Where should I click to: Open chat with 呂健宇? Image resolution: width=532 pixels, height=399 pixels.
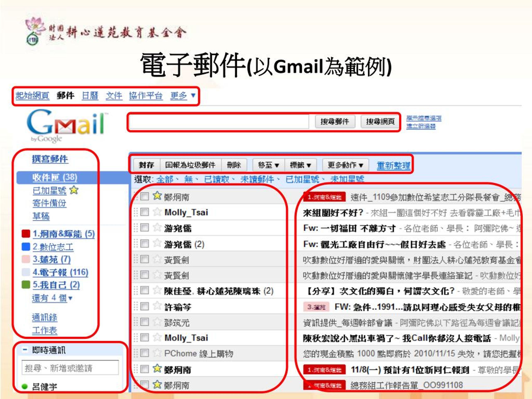tap(44, 387)
